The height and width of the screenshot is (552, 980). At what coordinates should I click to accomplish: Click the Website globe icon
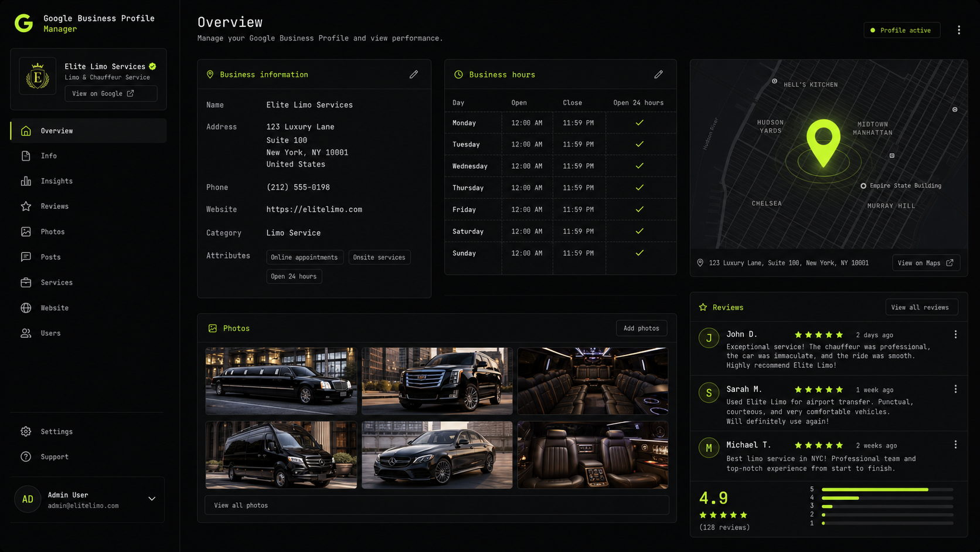point(26,307)
